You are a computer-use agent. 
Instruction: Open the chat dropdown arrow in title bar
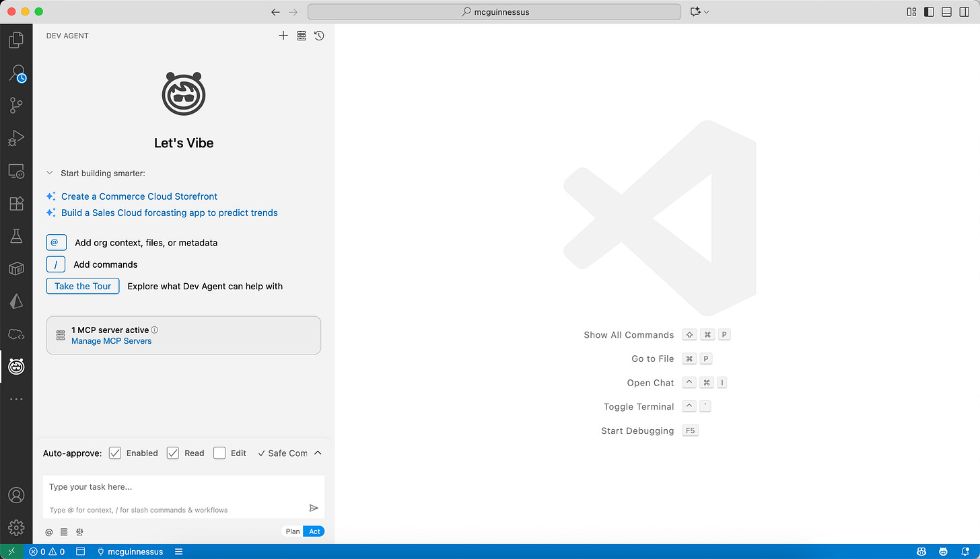coord(707,11)
